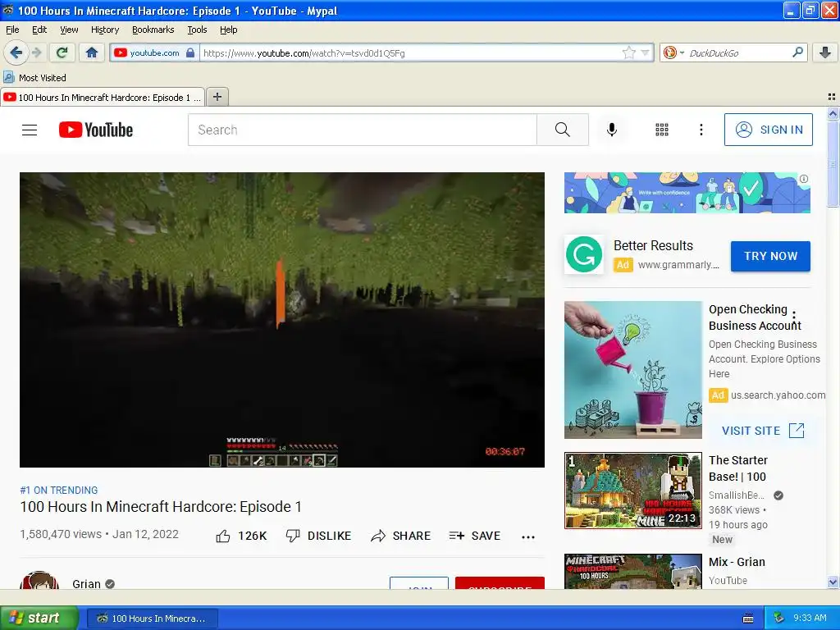Viewport: 840px width, 630px height.
Task: Click YouTube search magnifier button
Action: [x=563, y=130]
